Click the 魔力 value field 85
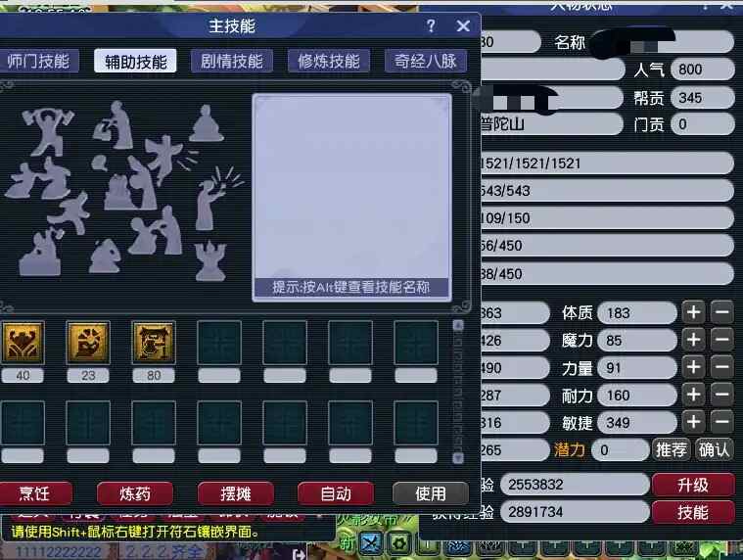 [637, 340]
